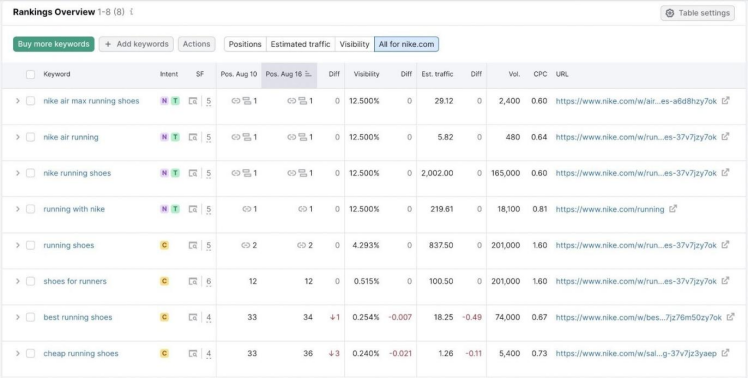
Task: Check the select-all checkbox in table header
Action: [31, 74]
